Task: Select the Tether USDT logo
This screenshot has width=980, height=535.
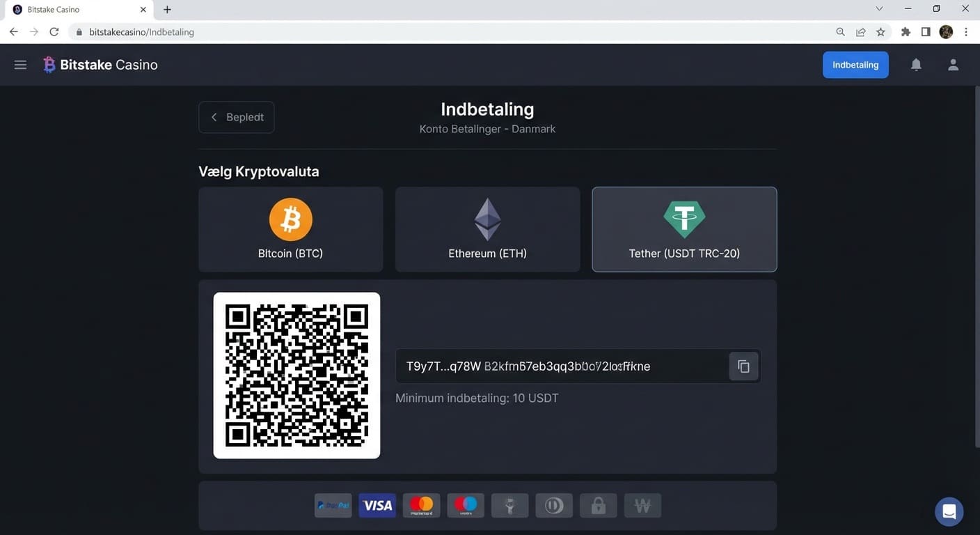Action: click(684, 219)
